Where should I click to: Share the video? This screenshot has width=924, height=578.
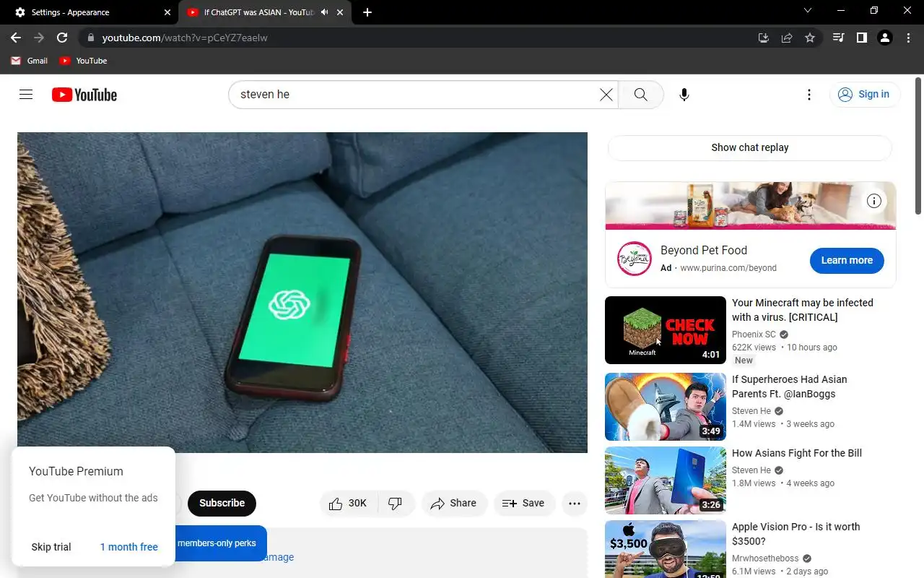coord(453,504)
